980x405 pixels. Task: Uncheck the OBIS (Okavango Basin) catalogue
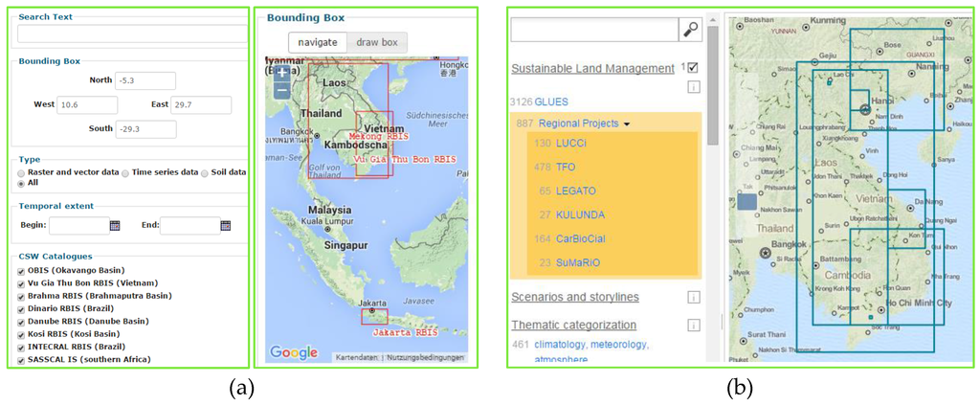(21, 272)
